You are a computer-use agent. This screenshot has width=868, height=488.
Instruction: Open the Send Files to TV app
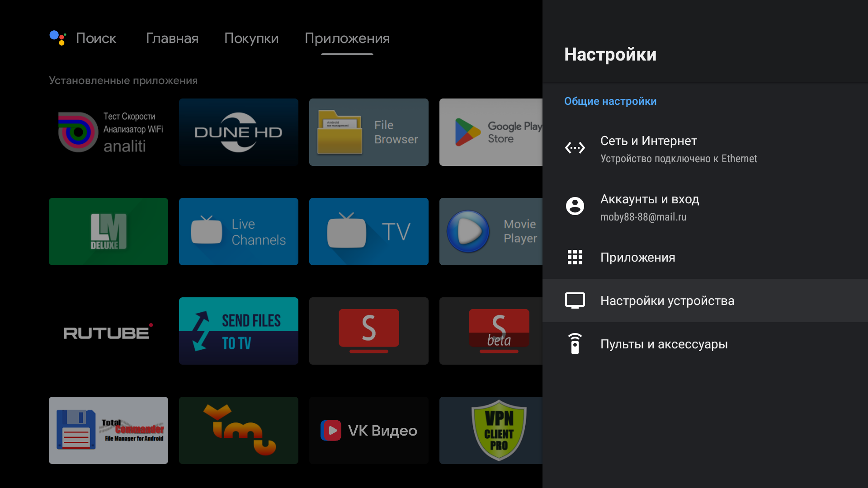click(x=238, y=331)
